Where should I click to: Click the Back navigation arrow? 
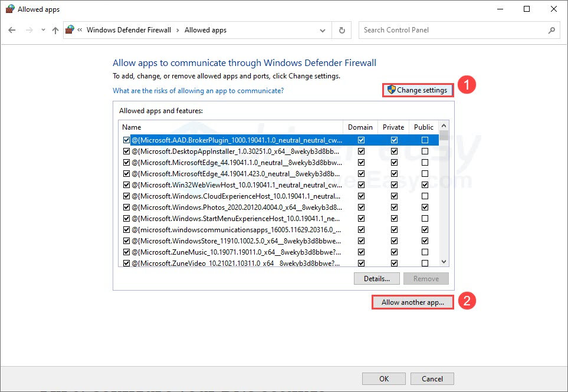click(12, 30)
